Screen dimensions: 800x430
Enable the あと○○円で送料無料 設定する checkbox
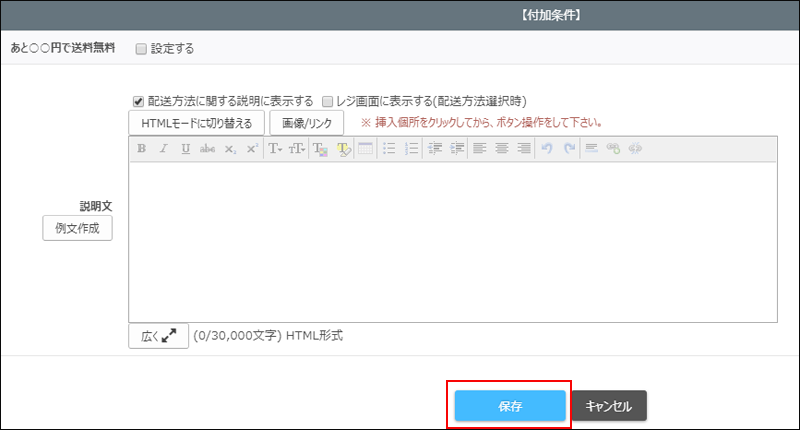tap(141, 49)
